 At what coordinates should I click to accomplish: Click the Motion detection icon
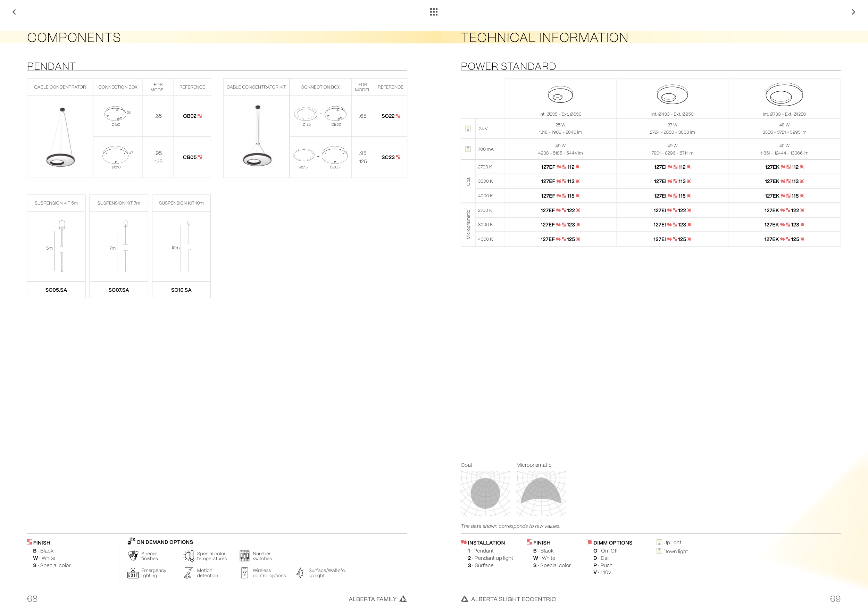(188, 573)
